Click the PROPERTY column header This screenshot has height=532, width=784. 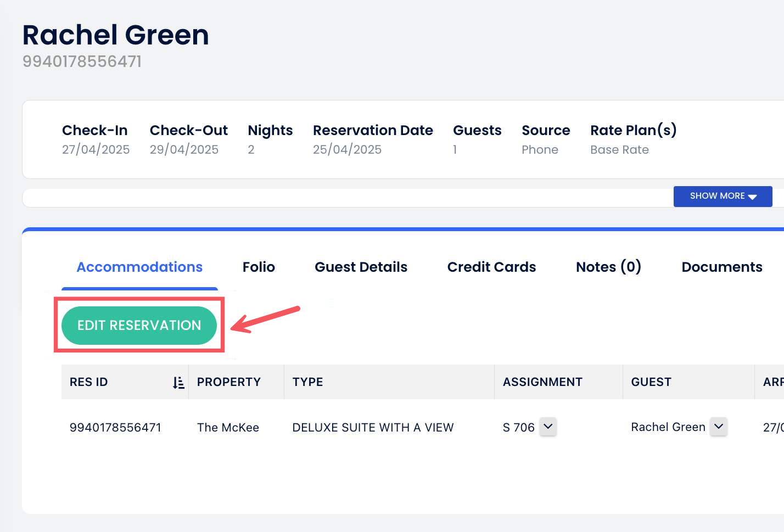point(229,382)
